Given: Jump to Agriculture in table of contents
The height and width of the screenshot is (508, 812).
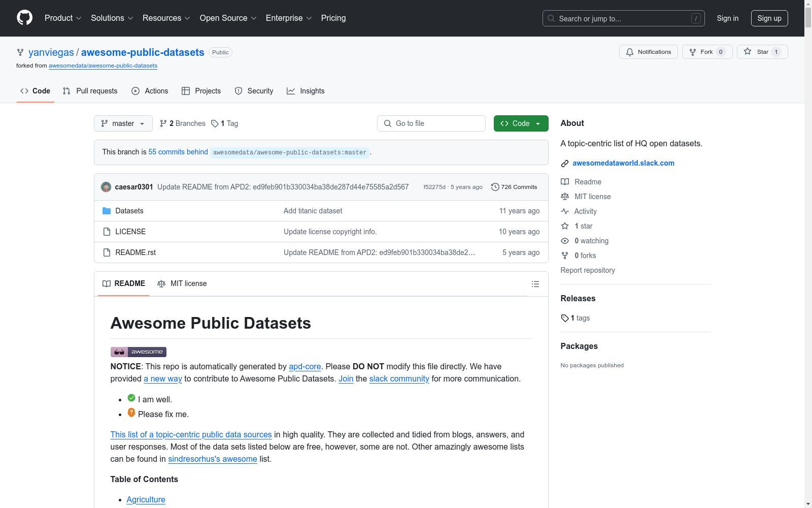Looking at the screenshot, I should 146,499.
